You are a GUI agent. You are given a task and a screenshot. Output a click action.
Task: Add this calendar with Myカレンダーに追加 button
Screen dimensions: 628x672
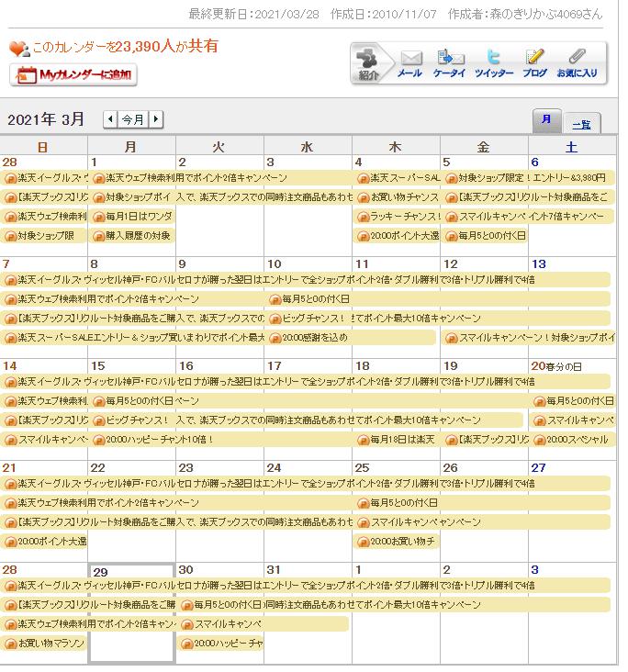(73, 75)
